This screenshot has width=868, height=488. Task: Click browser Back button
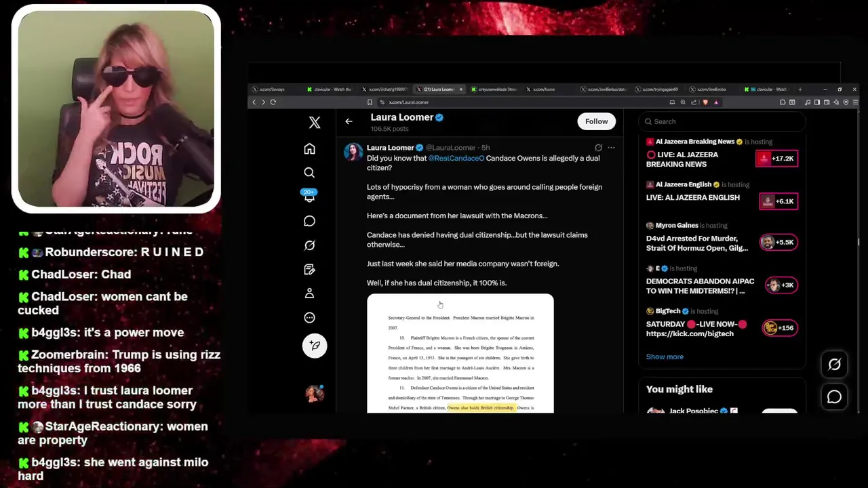pyautogui.click(x=254, y=102)
